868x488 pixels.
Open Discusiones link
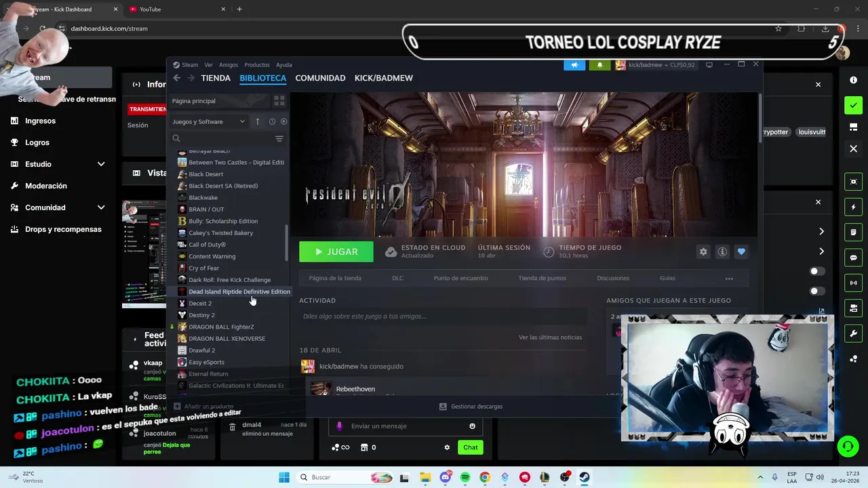coord(613,278)
